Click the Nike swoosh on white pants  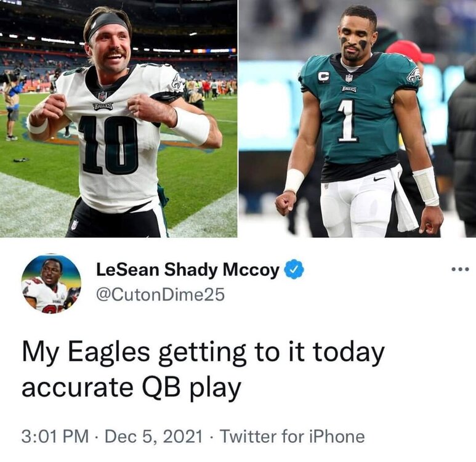click(379, 179)
